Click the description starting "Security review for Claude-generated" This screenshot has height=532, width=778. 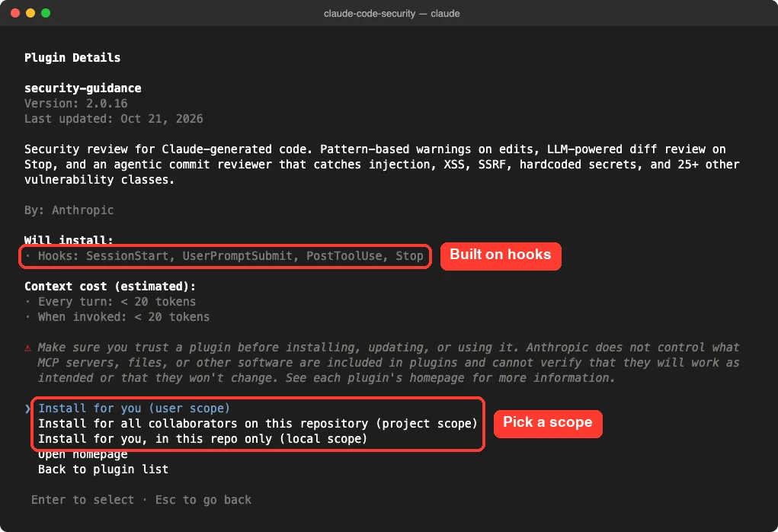382,165
